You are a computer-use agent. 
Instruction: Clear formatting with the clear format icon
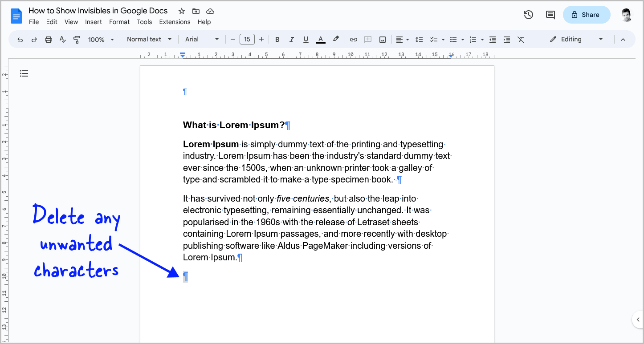(x=521, y=39)
